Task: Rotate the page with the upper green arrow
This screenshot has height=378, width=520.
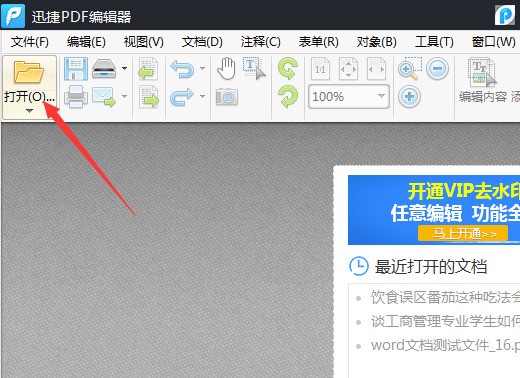Action: pyautogui.click(x=288, y=68)
